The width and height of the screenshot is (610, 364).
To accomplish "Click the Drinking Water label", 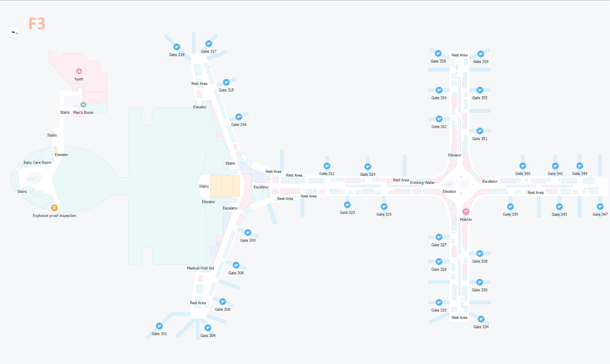I will tap(422, 183).
